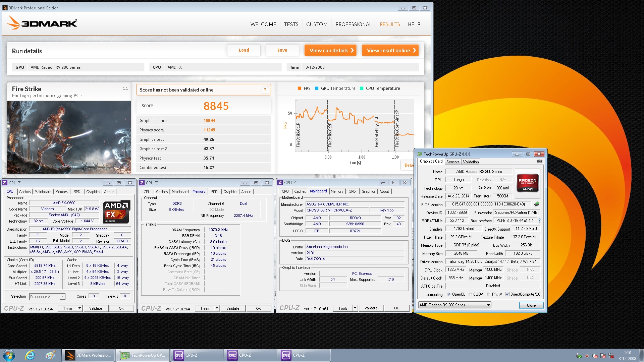Click the GPU-Z screenshot camera icon
The image size is (644, 362).
click(x=539, y=161)
